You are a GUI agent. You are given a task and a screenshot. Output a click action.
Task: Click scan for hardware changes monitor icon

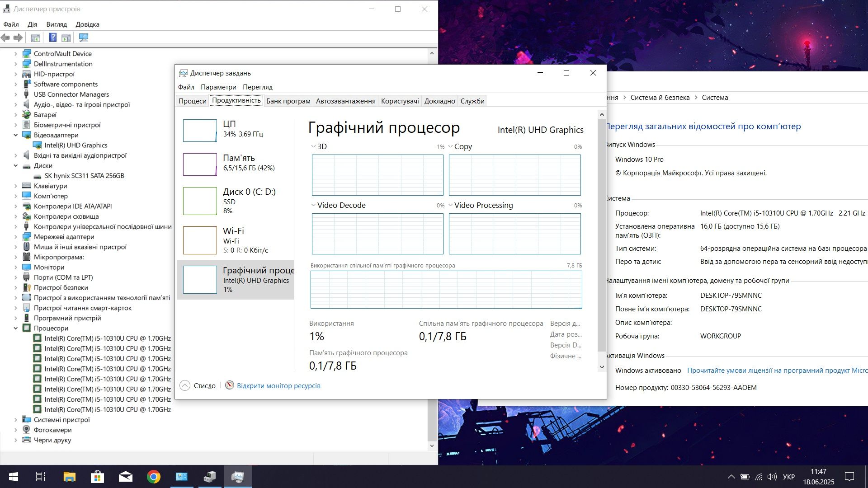[x=84, y=38]
